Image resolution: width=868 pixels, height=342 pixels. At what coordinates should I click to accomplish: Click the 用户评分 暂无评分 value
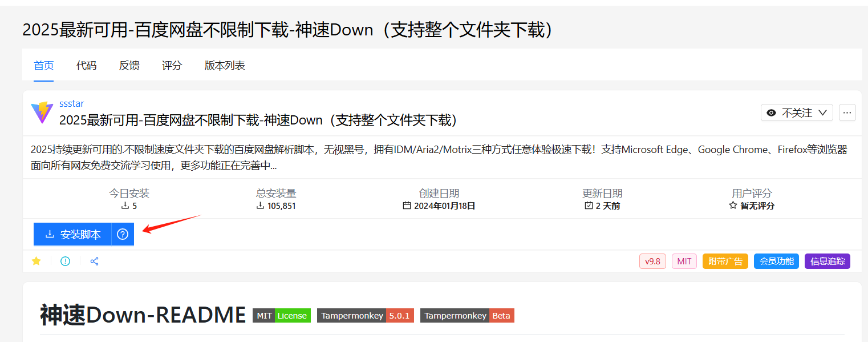pos(752,206)
